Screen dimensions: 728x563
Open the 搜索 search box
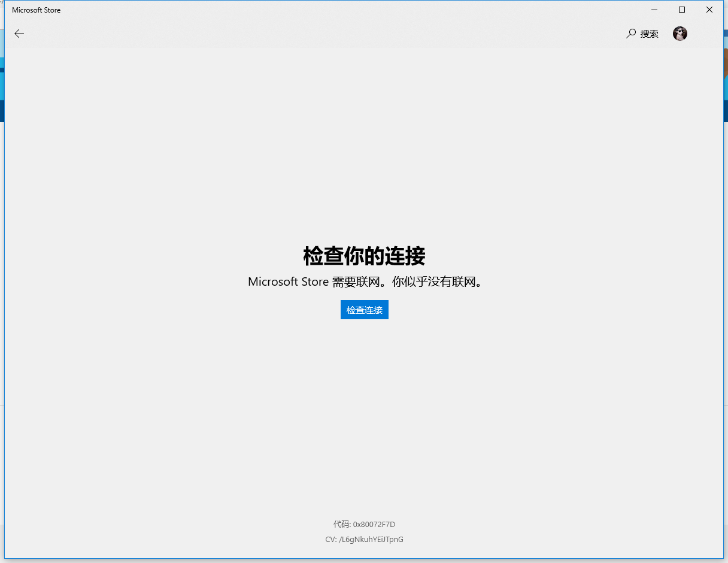(642, 34)
